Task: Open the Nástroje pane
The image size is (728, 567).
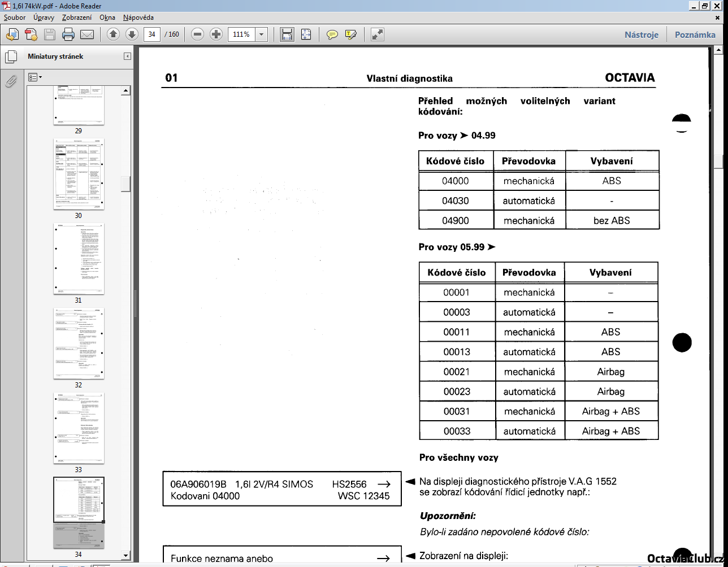Action: [x=641, y=34]
